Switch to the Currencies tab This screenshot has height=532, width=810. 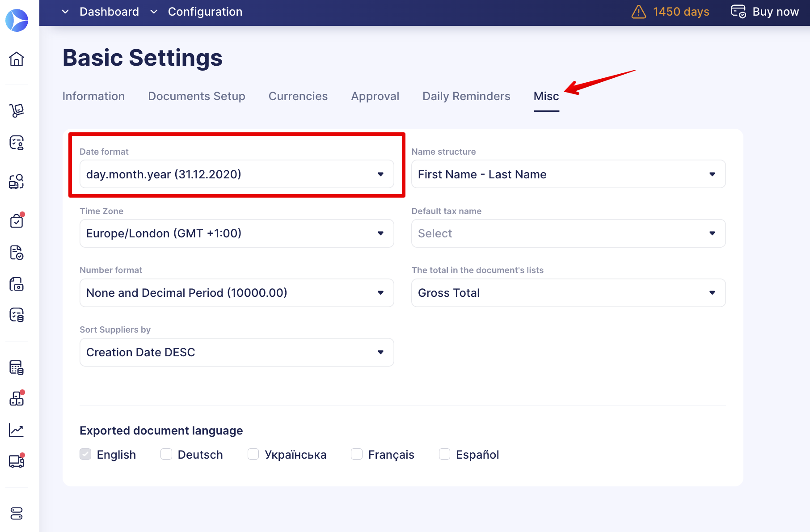tap(298, 96)
